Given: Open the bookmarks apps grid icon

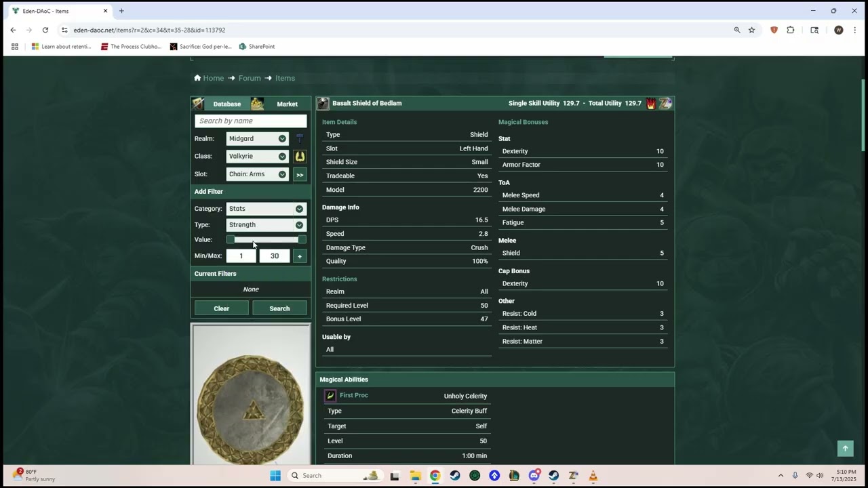Looking at the screenshot, I should (x=14, y=47).
